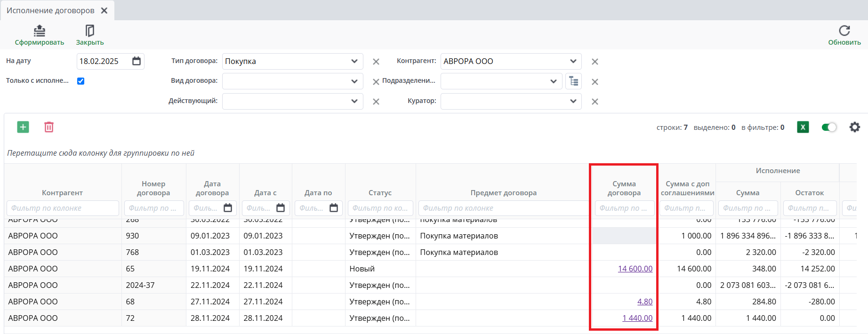Refresh data with Обновить icon
This screenshot has height=334, width=868.
click(x=844, y=31)
